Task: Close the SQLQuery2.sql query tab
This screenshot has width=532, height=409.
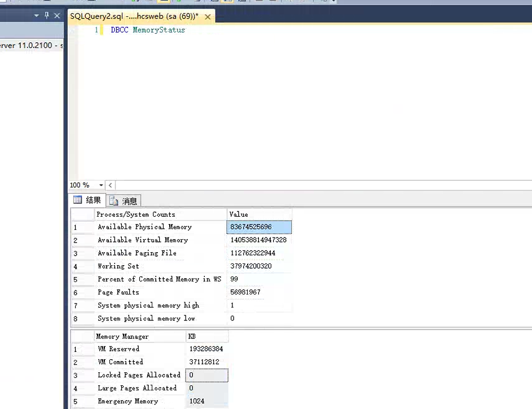Action: click(x=208, y=17)
